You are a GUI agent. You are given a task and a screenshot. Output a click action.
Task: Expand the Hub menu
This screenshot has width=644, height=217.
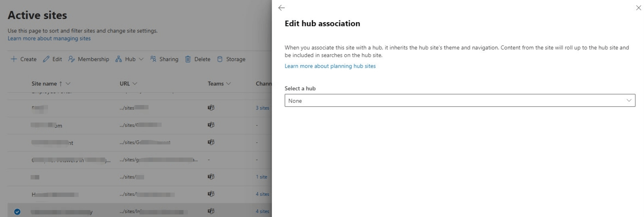[x=130, y=59]
